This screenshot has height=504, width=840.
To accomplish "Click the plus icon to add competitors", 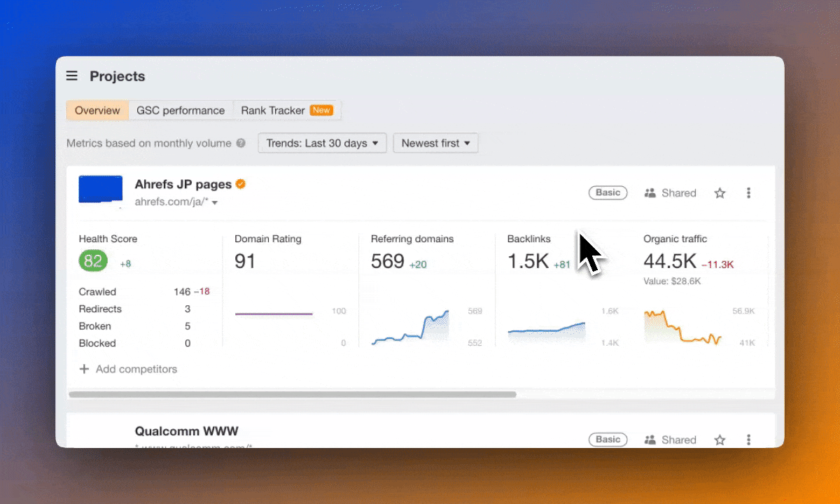I will pos(84,369).
